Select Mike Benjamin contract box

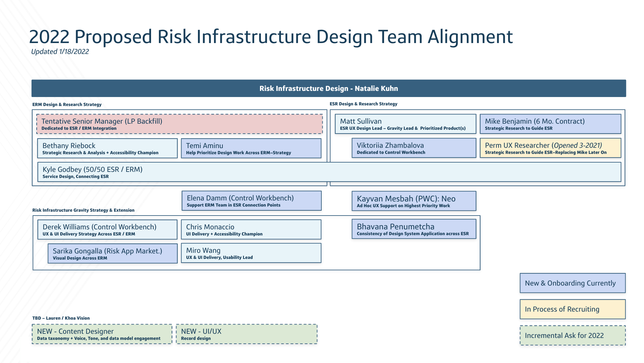[x=550, y=124]
